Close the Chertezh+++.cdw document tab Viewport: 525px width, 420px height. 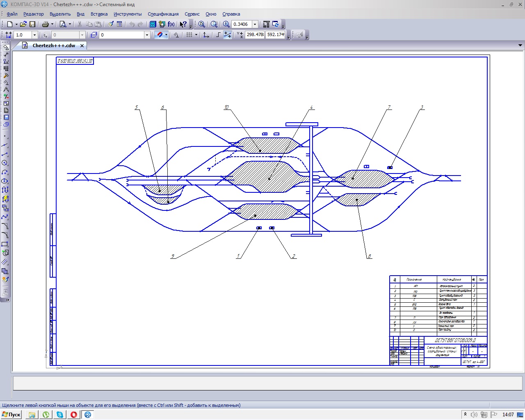pos(82,46)
